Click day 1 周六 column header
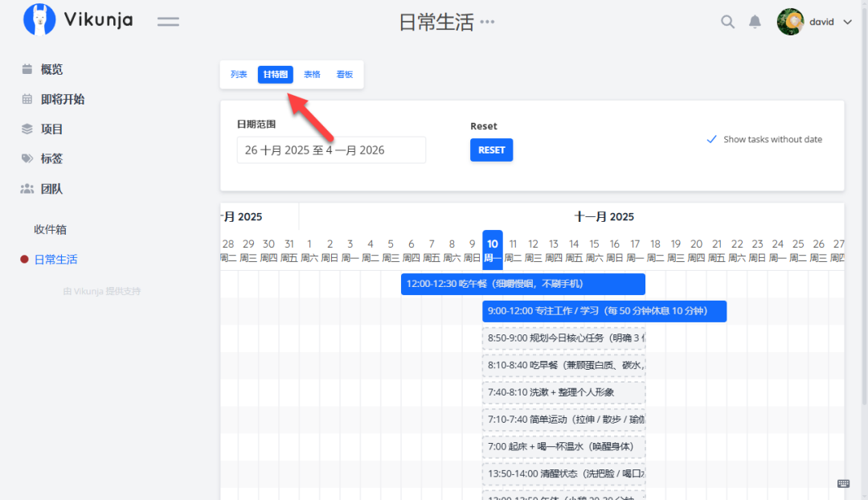Screen dimensions: 868x500 coord(309,250)
